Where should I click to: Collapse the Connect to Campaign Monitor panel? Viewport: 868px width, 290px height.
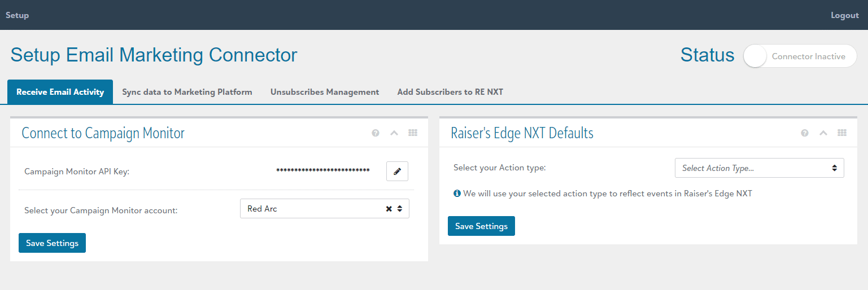[x=394, y=133]
